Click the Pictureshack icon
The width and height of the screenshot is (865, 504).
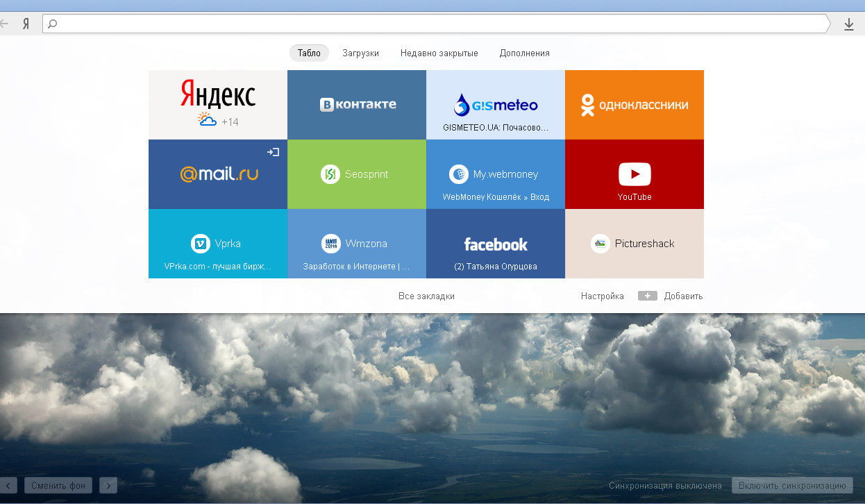601,244
